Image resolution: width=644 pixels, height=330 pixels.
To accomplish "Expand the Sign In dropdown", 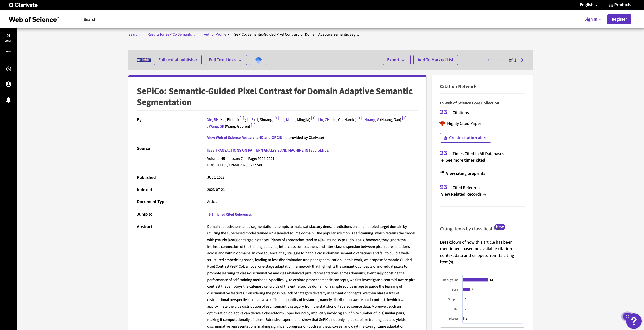I will tap(593, 19).
